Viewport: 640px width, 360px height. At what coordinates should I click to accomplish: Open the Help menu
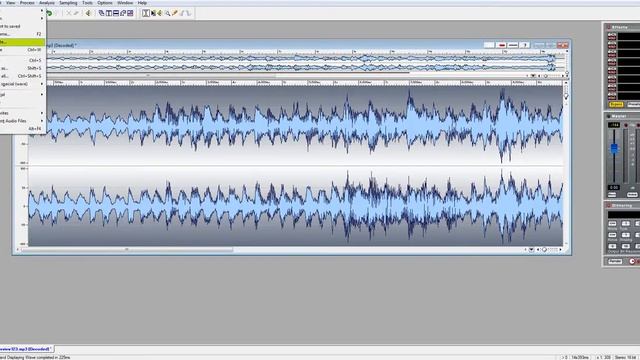(142, 3)
